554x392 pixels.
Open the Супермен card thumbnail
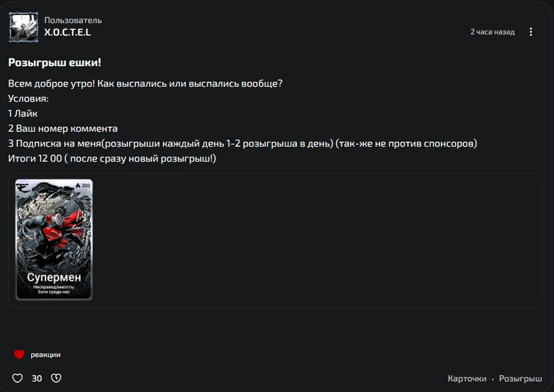tap(54, 240)
